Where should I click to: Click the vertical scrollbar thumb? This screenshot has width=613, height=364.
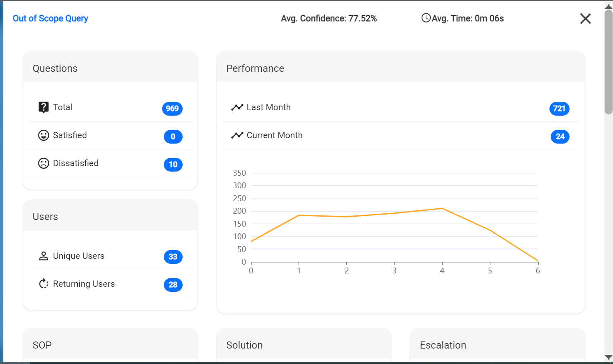608,63
